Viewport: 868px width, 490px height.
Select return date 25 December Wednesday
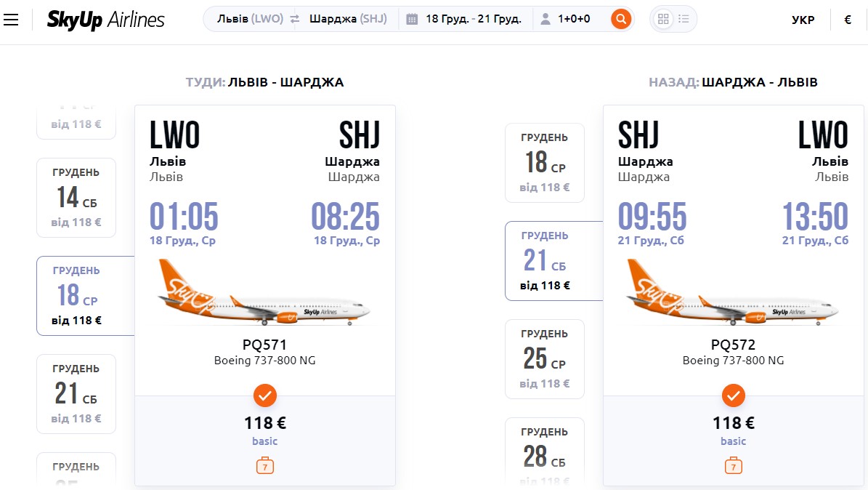545,359
